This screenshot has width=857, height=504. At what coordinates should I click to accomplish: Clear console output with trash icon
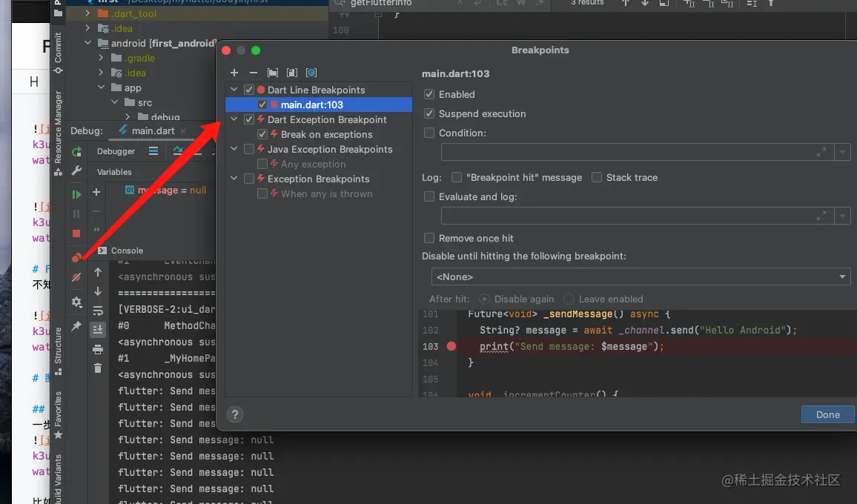click(98, 368)
